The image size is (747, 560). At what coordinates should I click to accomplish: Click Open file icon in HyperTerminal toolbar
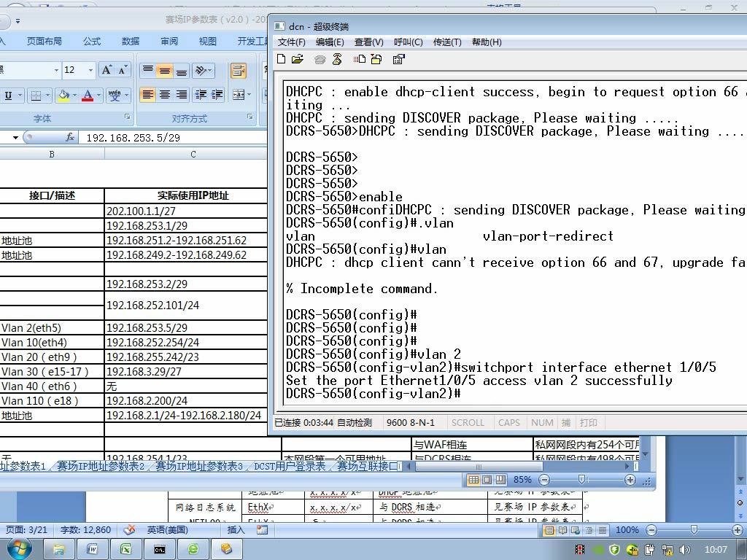click(x=298, y=59)
